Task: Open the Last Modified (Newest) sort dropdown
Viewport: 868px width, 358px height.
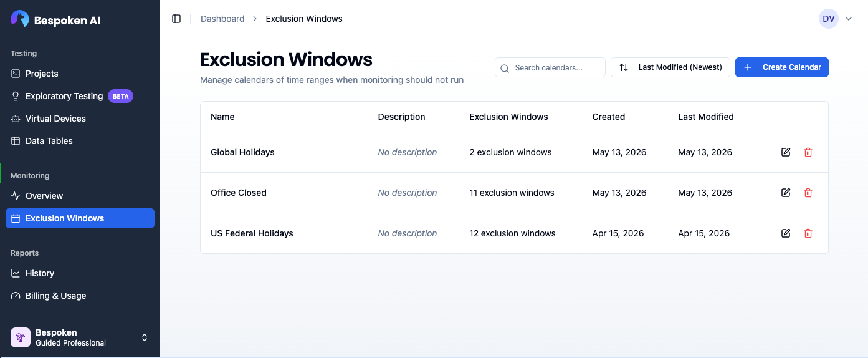Action: tap(670, 67)
